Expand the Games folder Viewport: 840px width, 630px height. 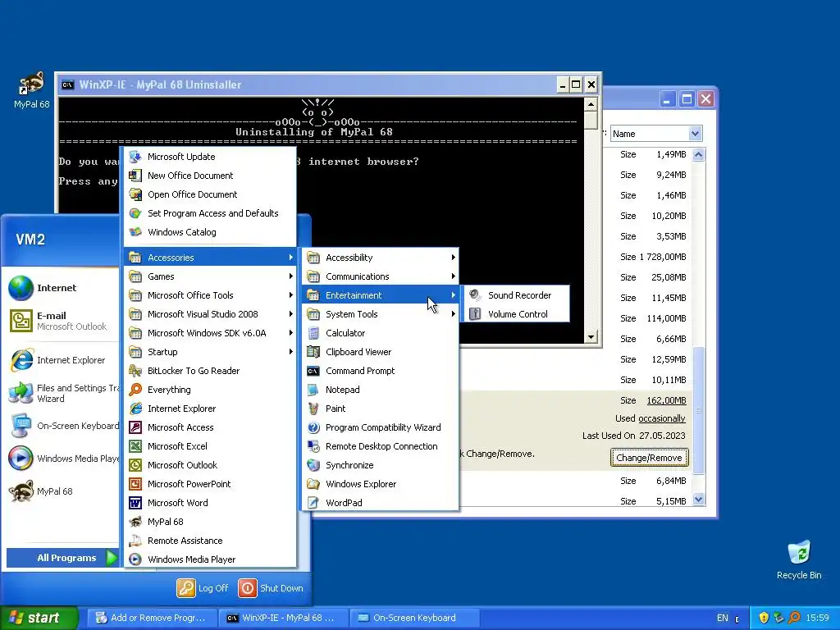211,276
